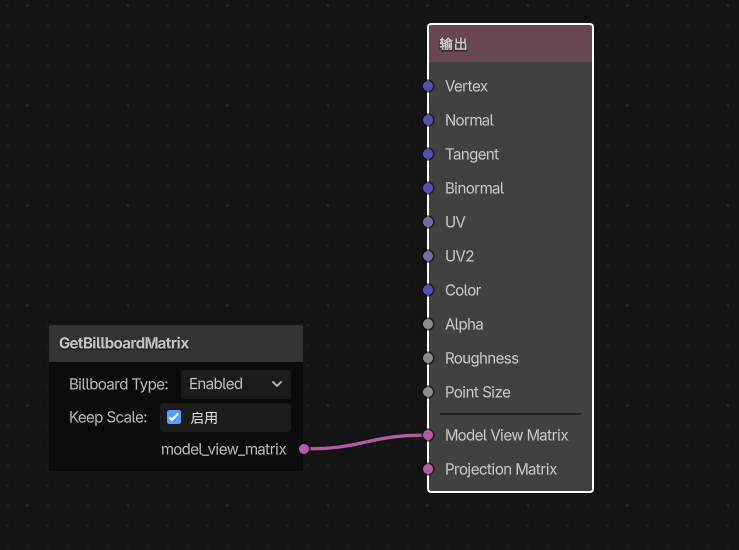Click the model_view_matrix output port
The width and height of the screenshot is (739, 550).
click(x=303, y=449)
